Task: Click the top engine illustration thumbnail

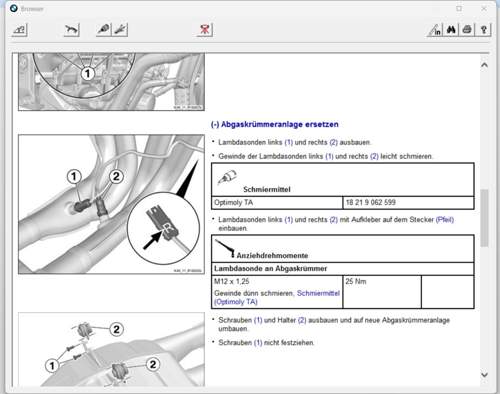Action: point(111,82)
